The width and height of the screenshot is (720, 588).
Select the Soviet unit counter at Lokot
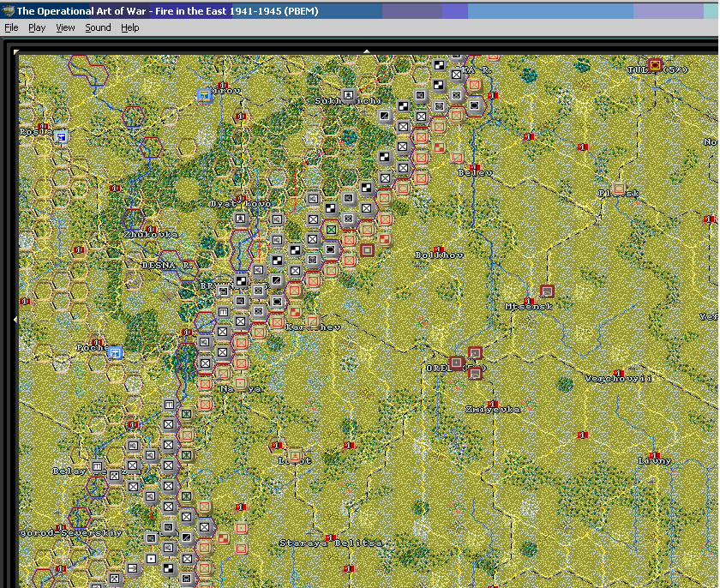295,456
